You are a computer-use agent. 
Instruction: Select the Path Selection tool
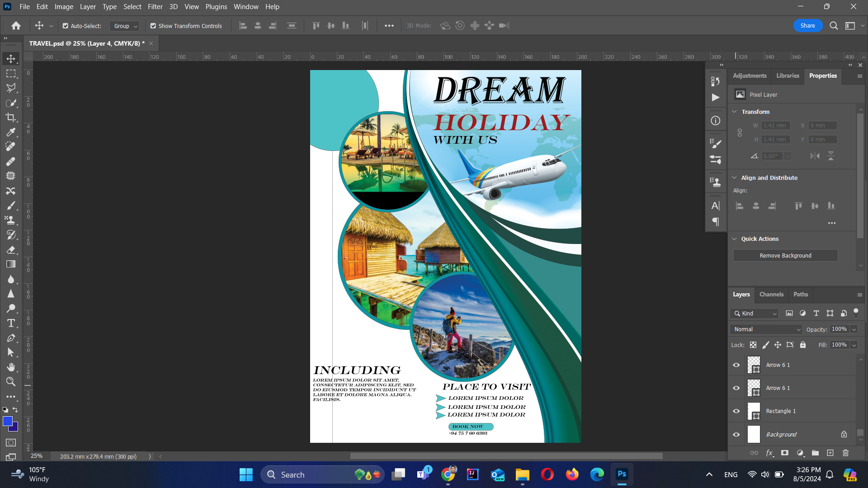tap(11, 352)
